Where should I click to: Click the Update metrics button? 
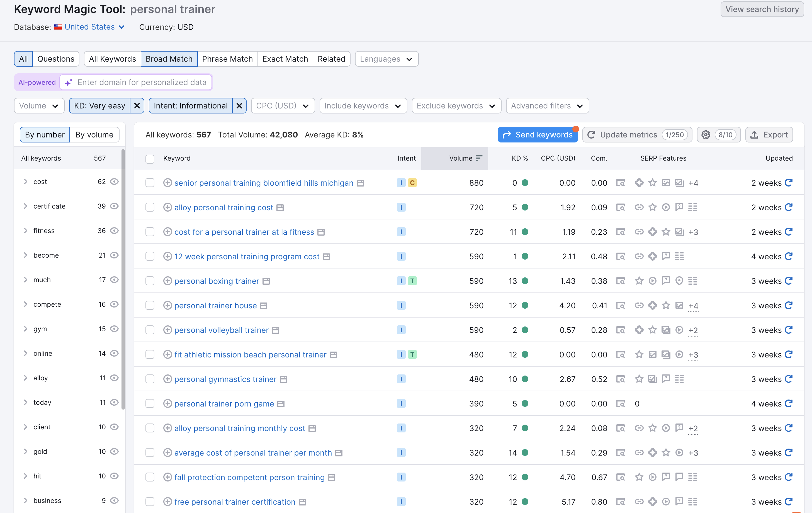pyautogui.click(x=637, y=135)
